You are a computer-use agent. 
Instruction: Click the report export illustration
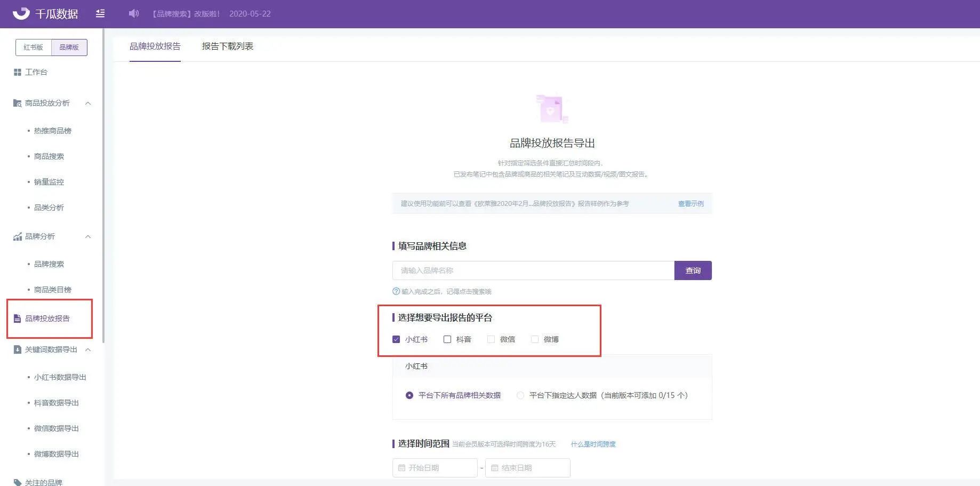click(x=552, y=109)
